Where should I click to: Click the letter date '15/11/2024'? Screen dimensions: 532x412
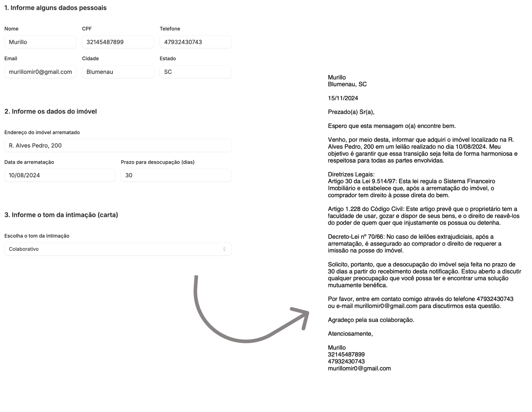pyautogui.click(x=343, y=98)
